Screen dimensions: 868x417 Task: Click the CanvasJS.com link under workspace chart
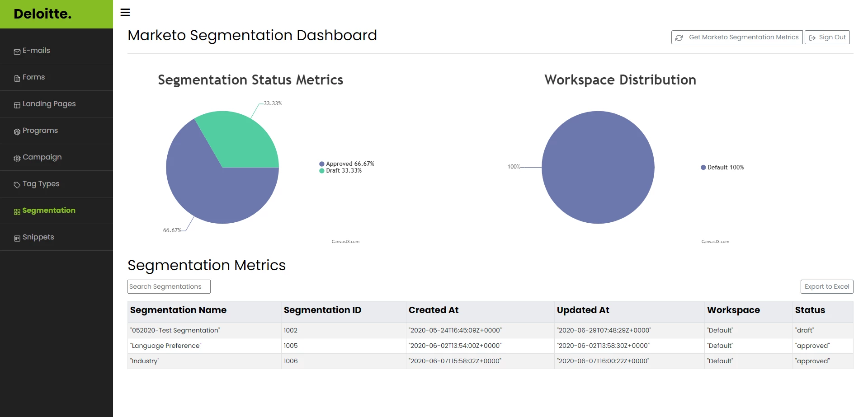(715, 242)
